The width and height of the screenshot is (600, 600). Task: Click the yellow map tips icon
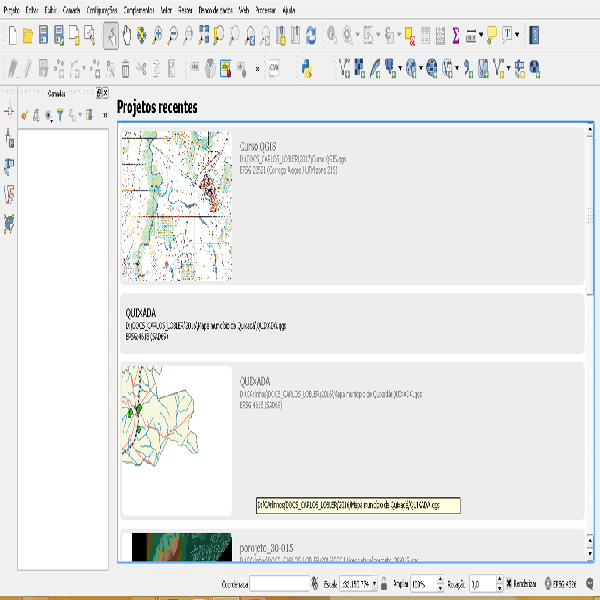pyautogui.click(x=491, y=35)
